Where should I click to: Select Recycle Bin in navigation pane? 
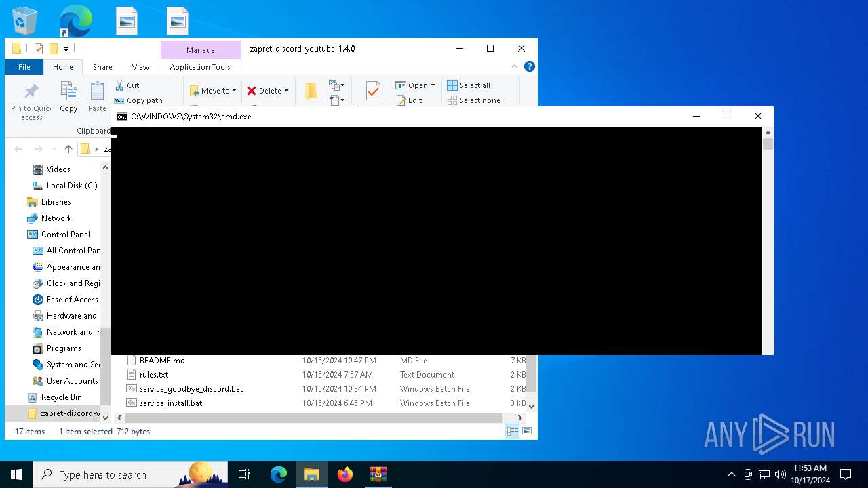coord(61,397)
